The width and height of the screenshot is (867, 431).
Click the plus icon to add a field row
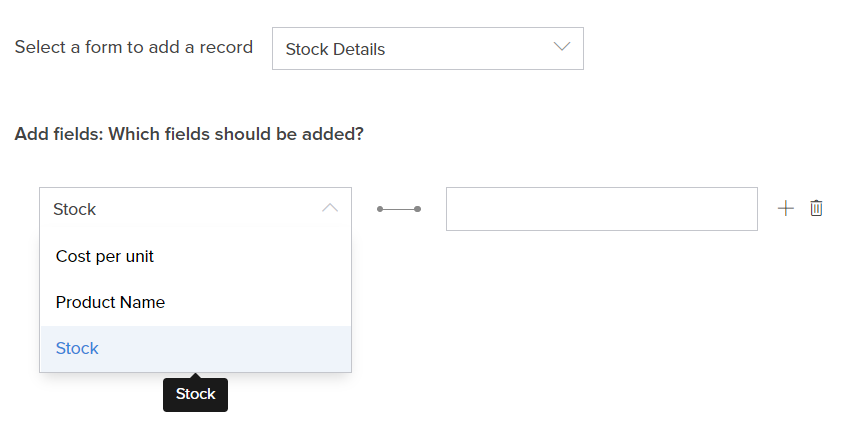[786, 208]
